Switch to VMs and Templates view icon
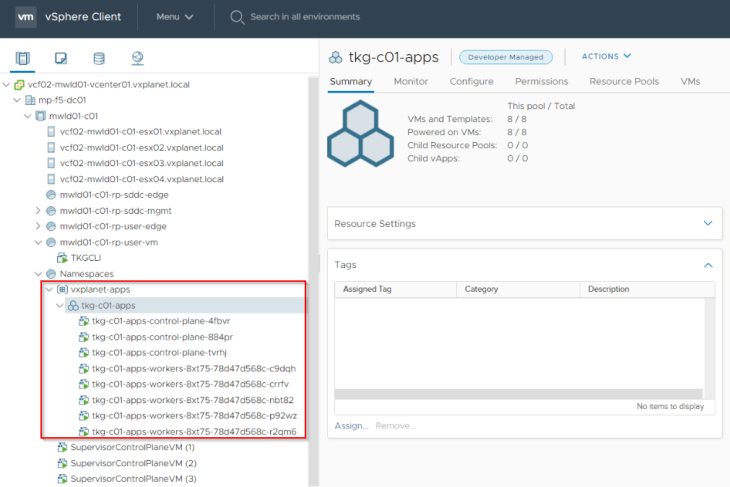The image size is (730, 487). 61,58
